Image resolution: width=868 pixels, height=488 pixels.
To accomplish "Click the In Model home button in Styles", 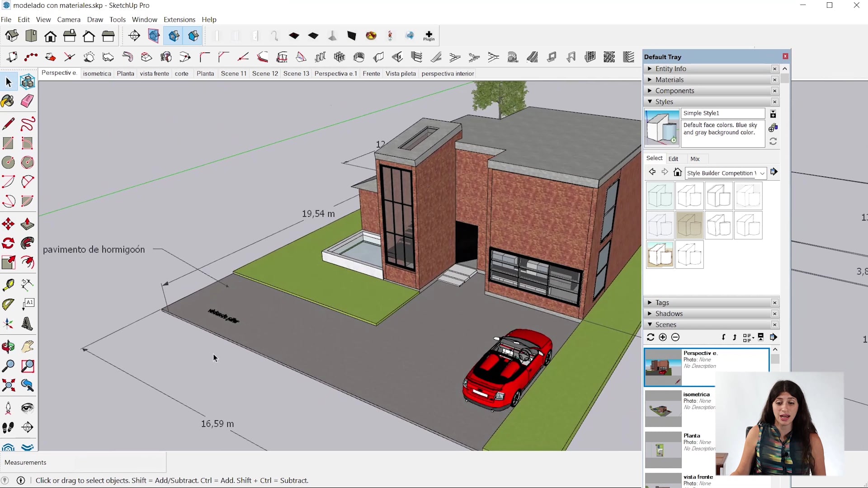I will [x=678, y=172].
